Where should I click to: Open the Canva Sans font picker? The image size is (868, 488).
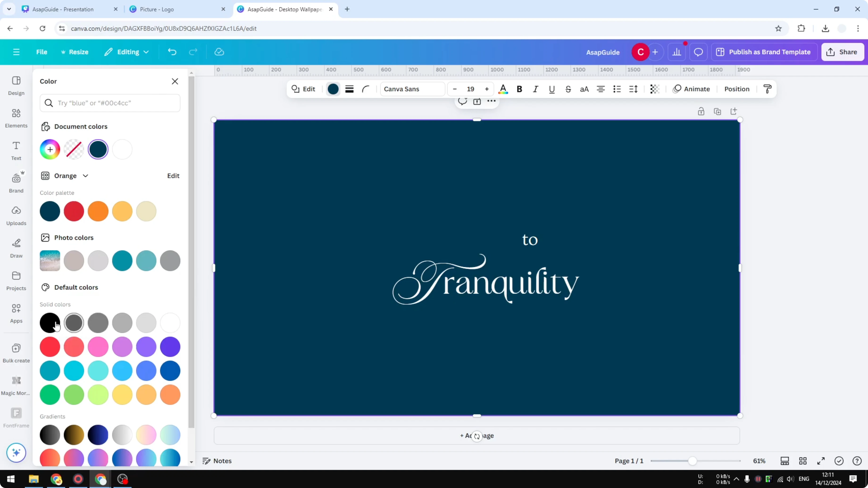(x=412, y=89)
